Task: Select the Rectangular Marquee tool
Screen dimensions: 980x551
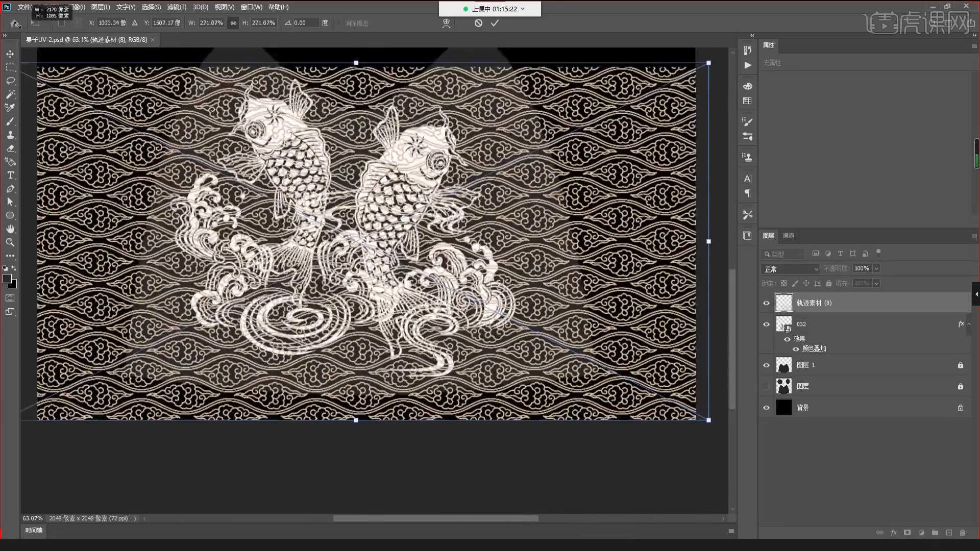Action: (x=10, y=67)
